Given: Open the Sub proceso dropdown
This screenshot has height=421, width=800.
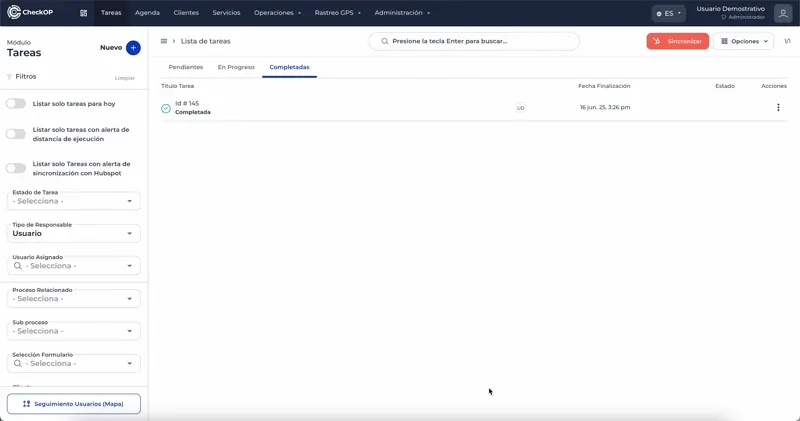Looking at the screenshot, I should [x=73, y=331].
